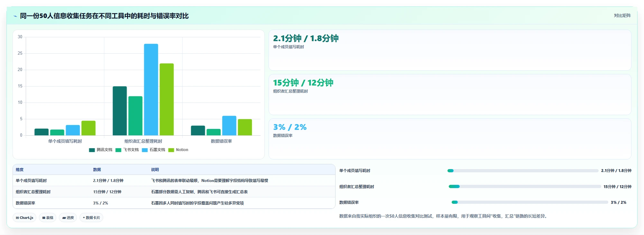
Task: Toggle the 飞书文档 legend swatch
Action: (118, 150)
